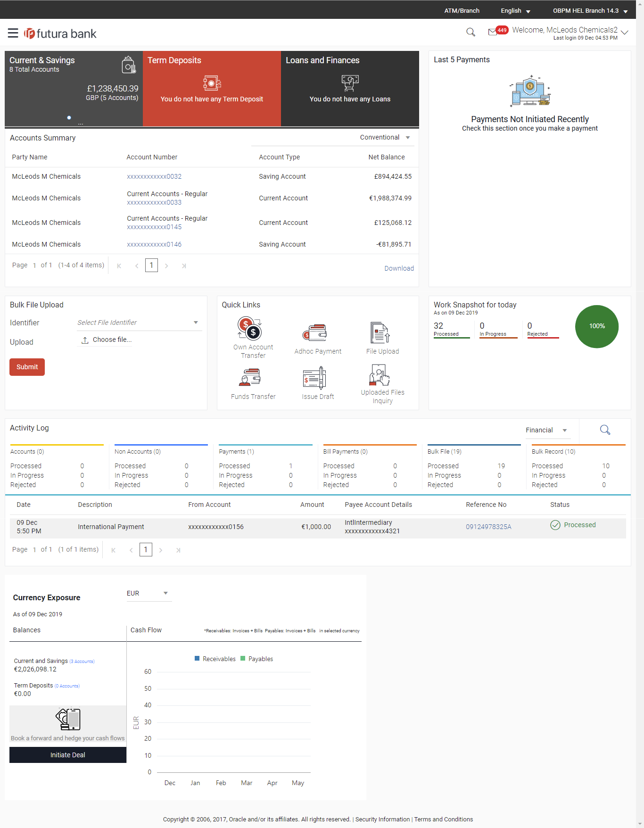Click the ATM/Branch link
644x828 pixels.
pos(462,11)
